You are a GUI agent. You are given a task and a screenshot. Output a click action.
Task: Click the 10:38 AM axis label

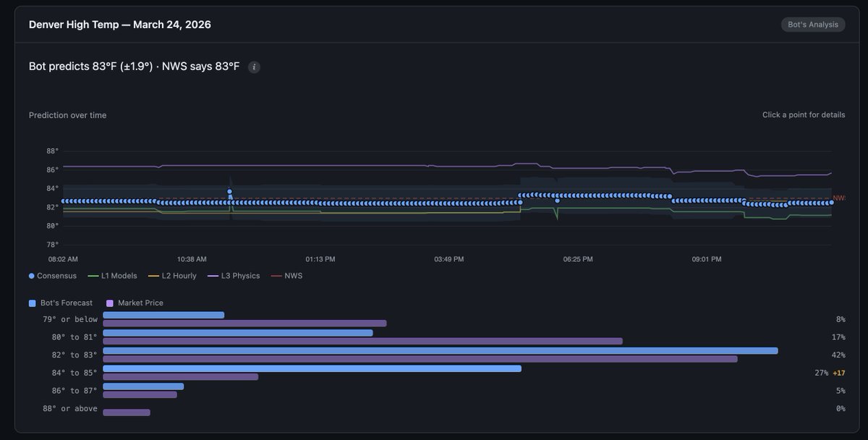(192, 259)
